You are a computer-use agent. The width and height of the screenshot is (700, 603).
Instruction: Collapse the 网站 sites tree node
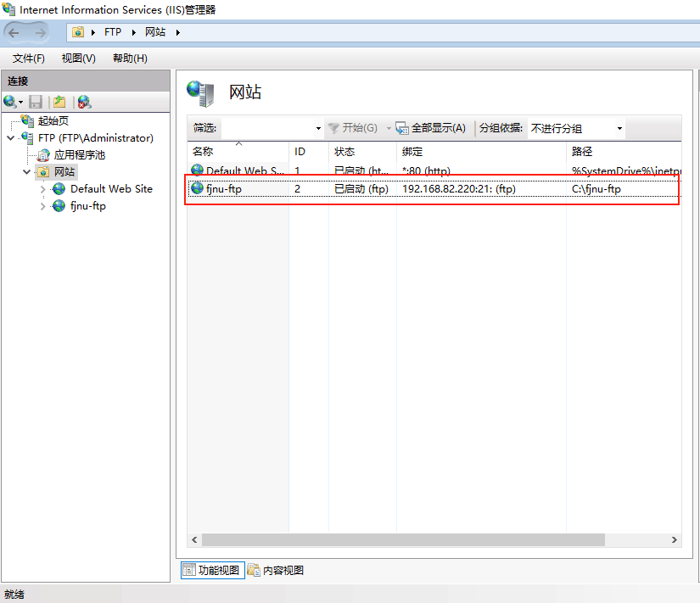click(x=27, y=172)
